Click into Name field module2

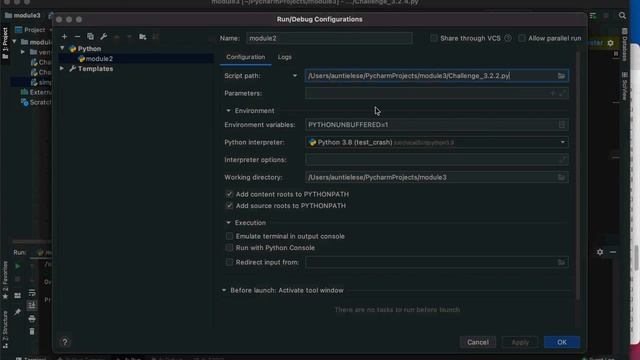tap(329, 38)
